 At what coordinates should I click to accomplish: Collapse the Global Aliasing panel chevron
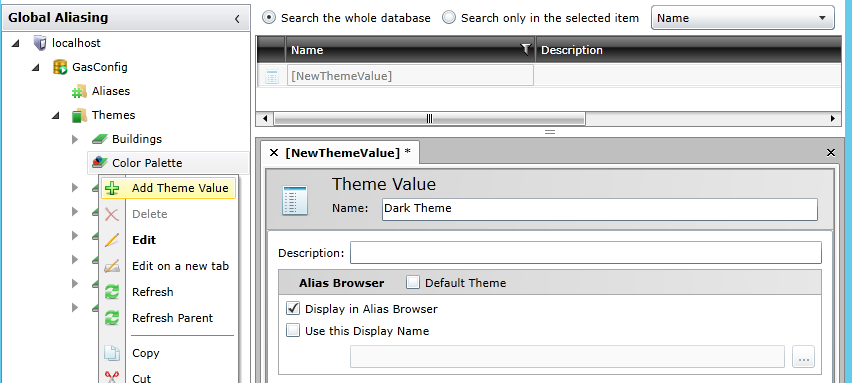click(237, 18)
